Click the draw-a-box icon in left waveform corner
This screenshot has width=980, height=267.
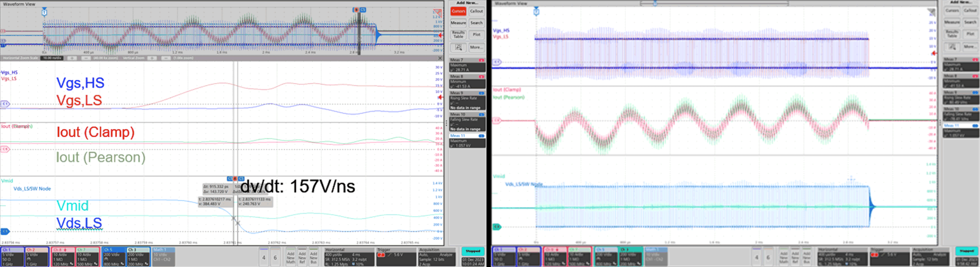pyautogui.click(x=438, y=13)
